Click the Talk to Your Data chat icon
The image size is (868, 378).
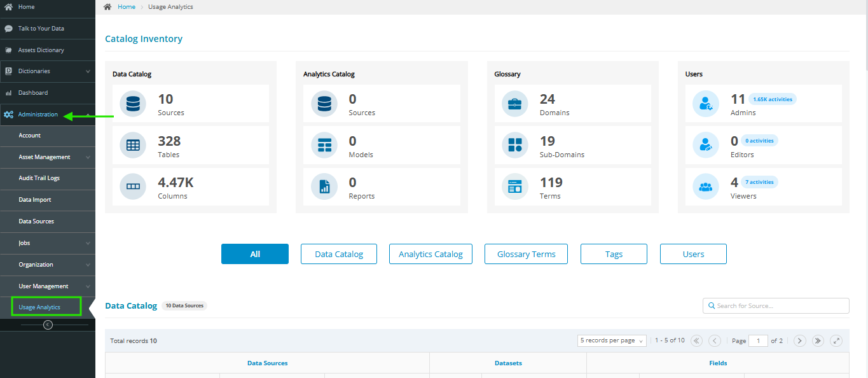[8, 29]
